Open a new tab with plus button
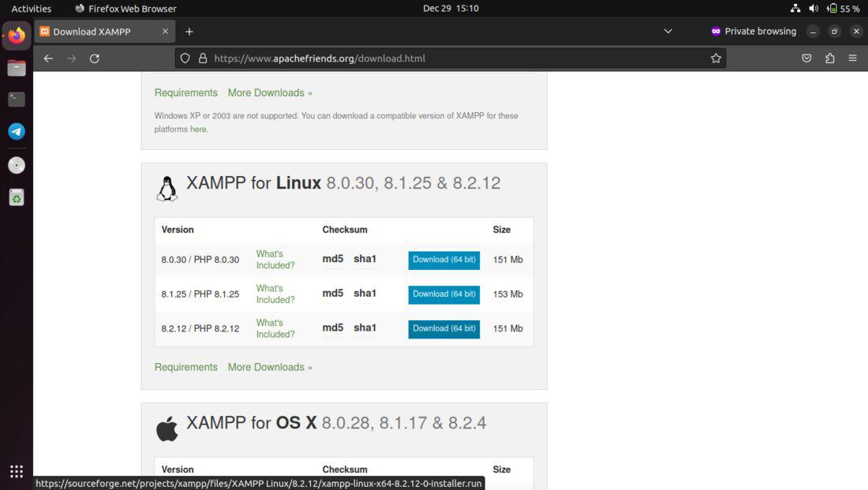Image resolution: width=868 pixels, height=490 pixels. [x=189, y=32]
